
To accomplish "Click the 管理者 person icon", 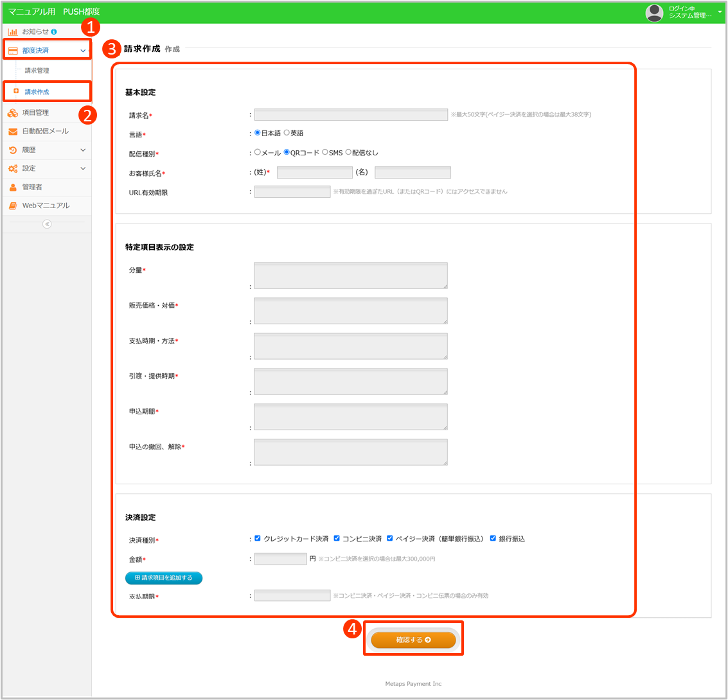I will pyautogui.click(x=13, y=188).
